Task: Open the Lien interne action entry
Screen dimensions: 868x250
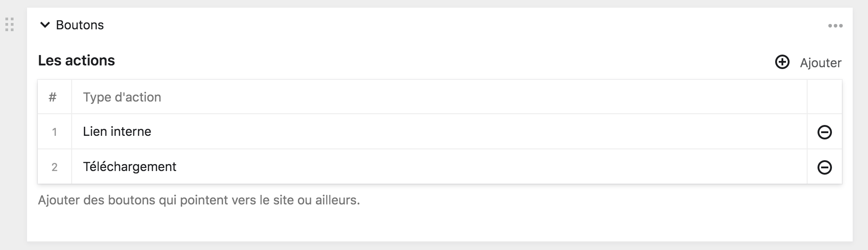Action: click(x=117, y=132)
